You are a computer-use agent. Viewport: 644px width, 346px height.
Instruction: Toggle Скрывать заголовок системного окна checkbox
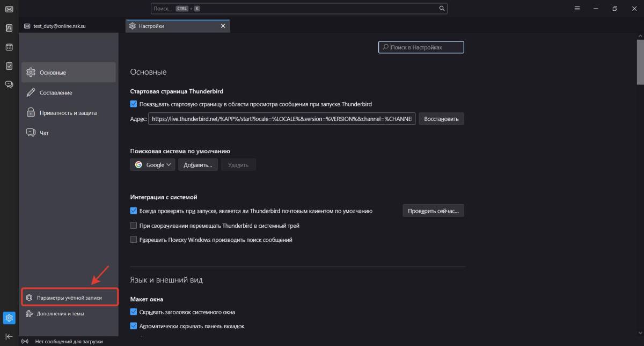(x=134, y=312)
